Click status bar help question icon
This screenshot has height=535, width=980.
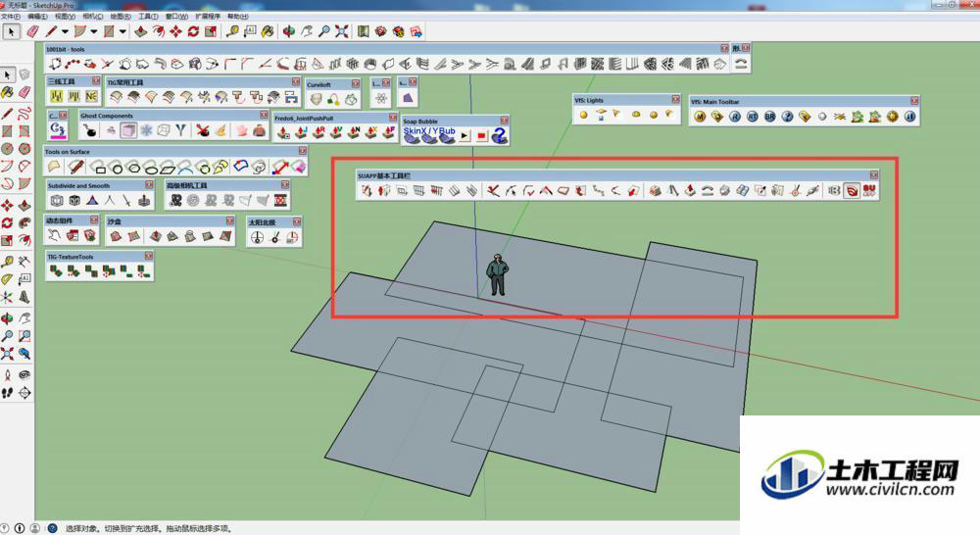[53, 528]
